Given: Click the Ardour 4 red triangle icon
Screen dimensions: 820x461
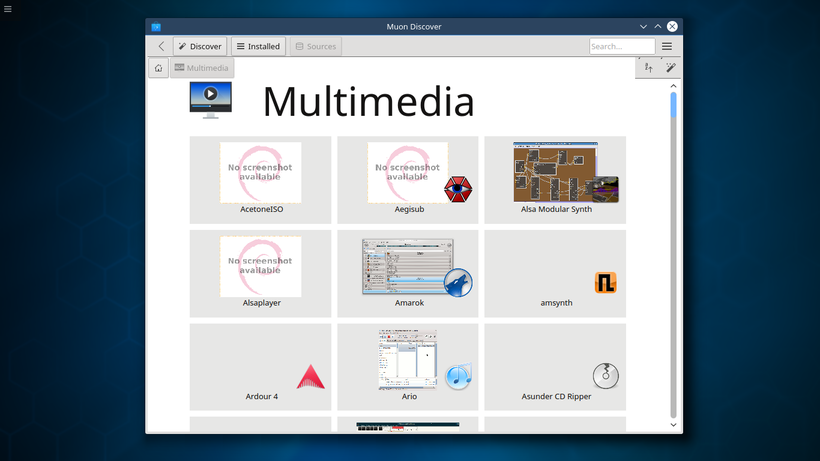Looking at the screenshot, I should coord(311,376).
